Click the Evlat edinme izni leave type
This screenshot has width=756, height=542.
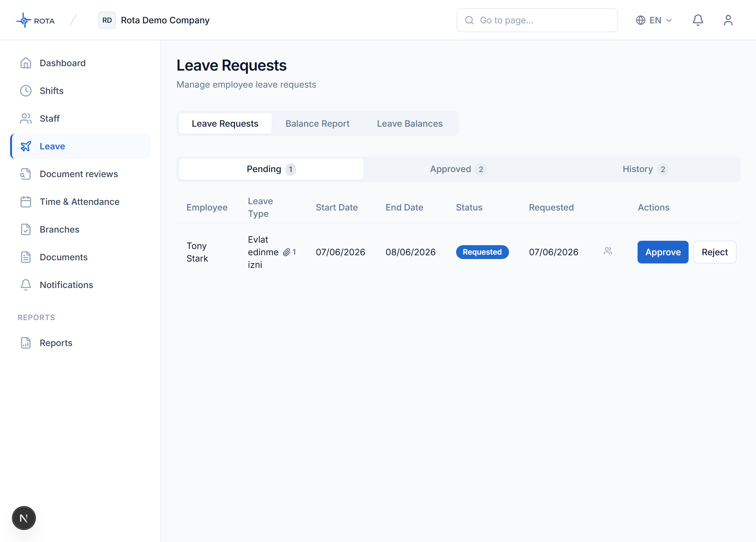click(x=263, y=252)
